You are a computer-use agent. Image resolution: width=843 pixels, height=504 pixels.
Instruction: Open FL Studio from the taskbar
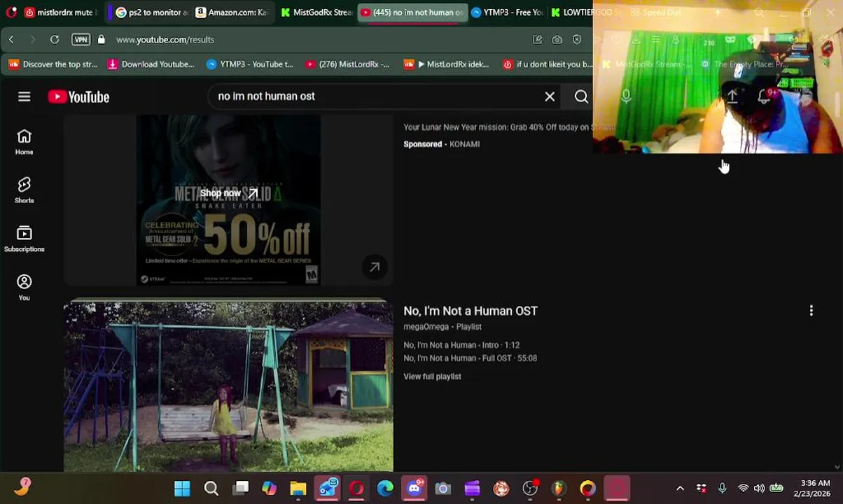tap(559, 489)
